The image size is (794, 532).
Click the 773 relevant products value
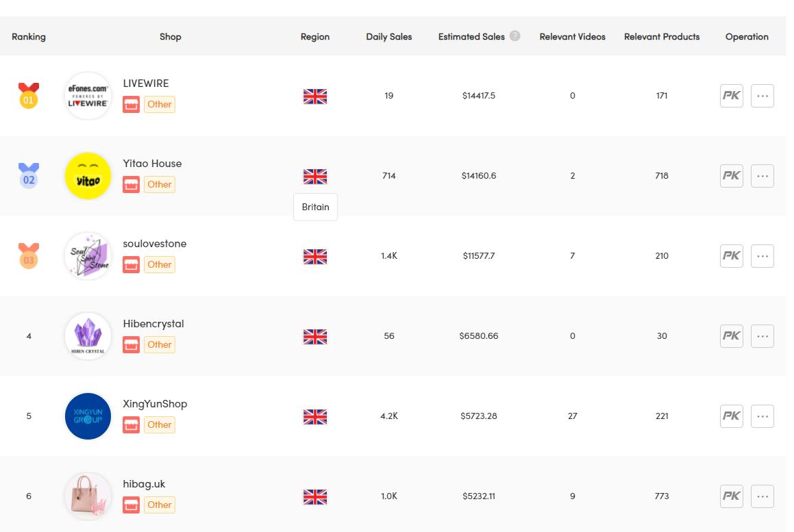(x=661, y=496)
